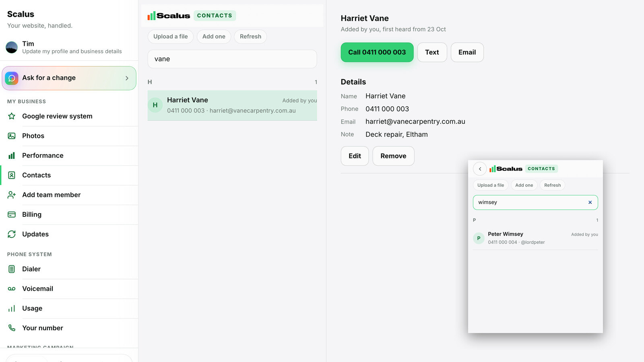This screenshot has height=362, width=644.
Task: Click the Updates refresh arrows icon
Action: 12,234
